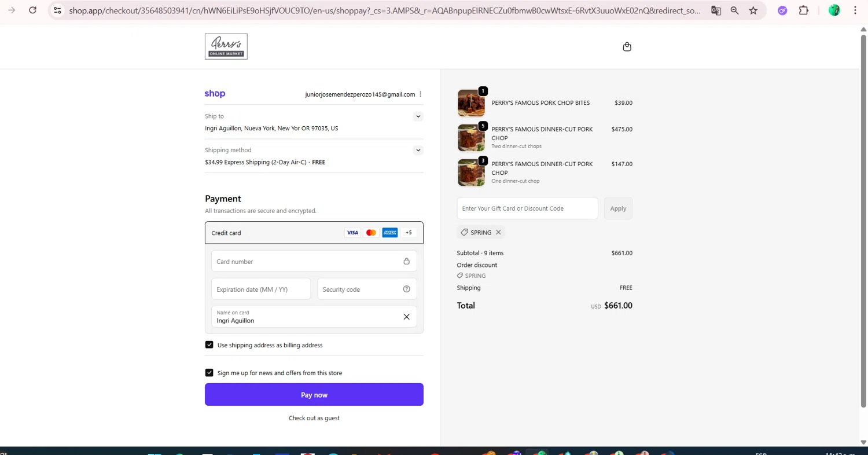Focus the Security code field
The height and width of the screenshot is (455, 868).
tap(367, 289)
